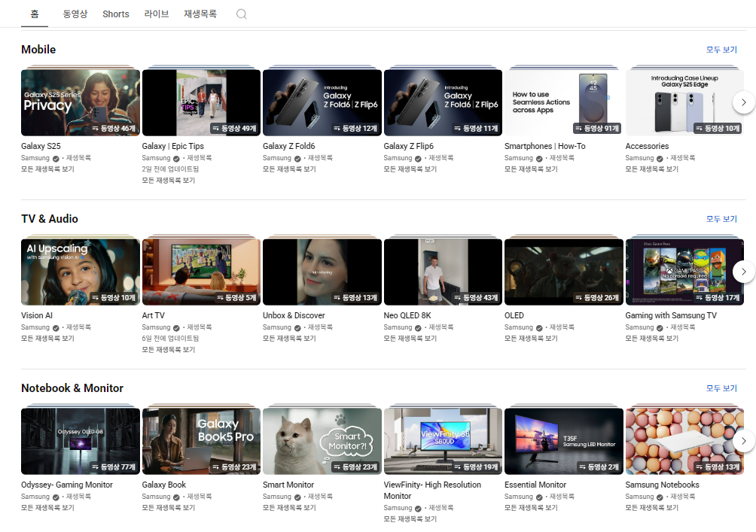Open Odyssey OLED G8 playlist thumbnail

[x=81, y=442]
